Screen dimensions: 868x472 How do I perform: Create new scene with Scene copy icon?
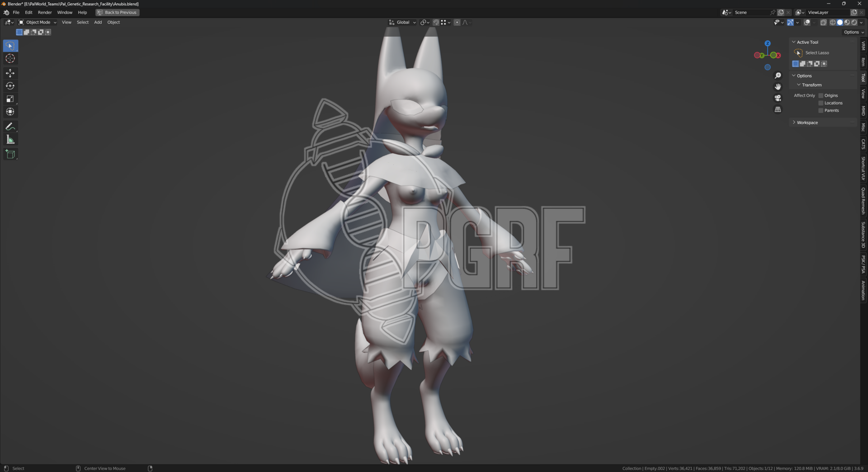pos(781,13)
